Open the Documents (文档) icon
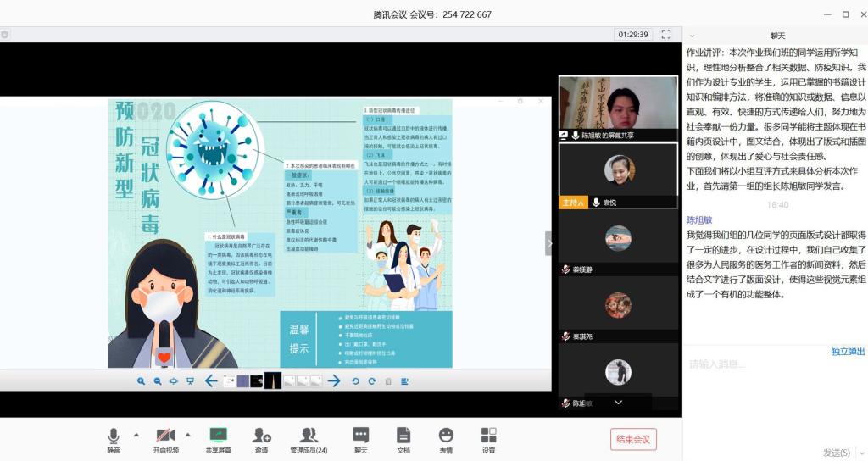868x461 pixels. click(x=403, y=436)
